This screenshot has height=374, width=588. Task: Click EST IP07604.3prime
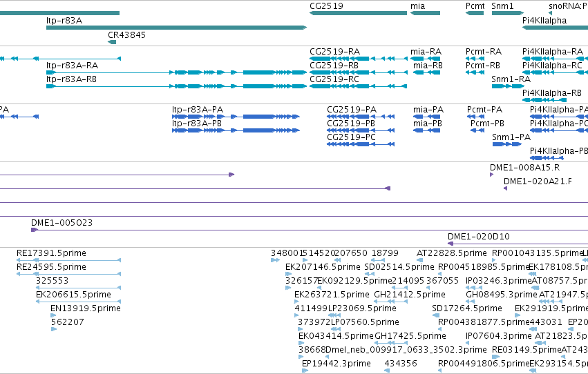[x=499, y=336]
